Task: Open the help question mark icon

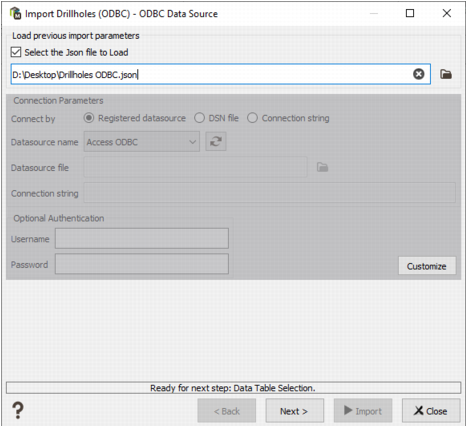Action: coord(18,410)
